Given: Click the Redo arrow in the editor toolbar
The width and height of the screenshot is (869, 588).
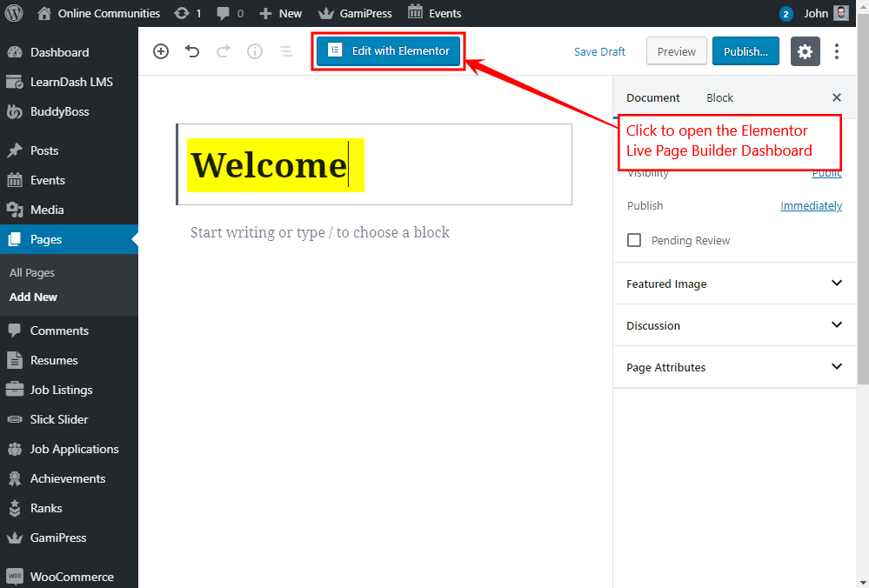Looking at the screenshot, I should [223, 51].
